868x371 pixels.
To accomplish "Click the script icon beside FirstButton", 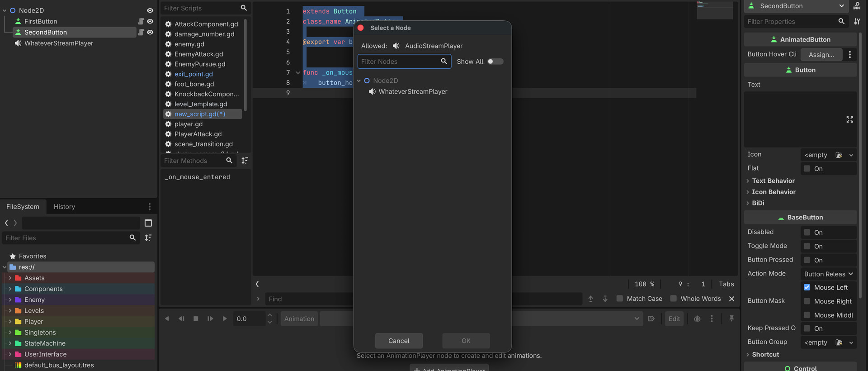I will [x=141, y=21].
